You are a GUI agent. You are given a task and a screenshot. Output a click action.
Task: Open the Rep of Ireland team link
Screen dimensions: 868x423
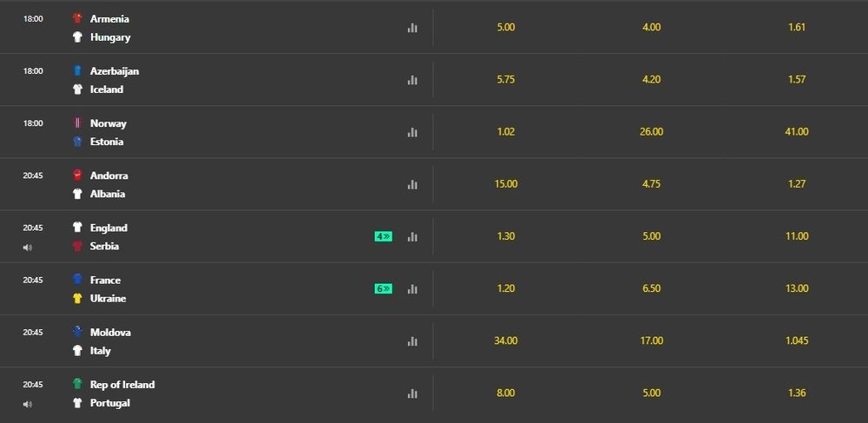click(122, 385)
